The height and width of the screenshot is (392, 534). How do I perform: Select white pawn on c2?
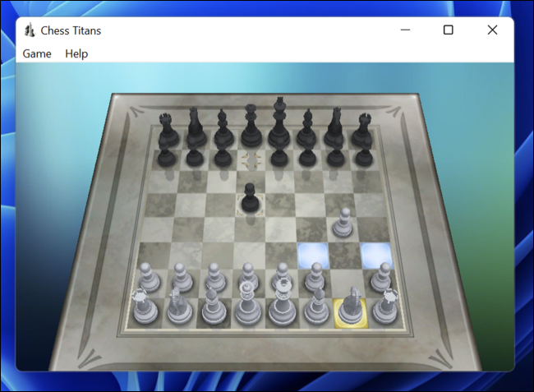[215, 277]
